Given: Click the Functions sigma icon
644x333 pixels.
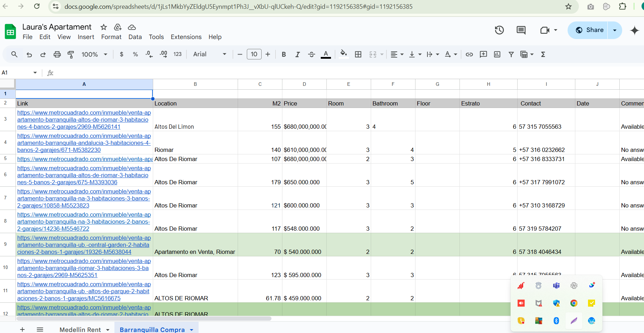Looking at the screenshot, I should (543, 55).
